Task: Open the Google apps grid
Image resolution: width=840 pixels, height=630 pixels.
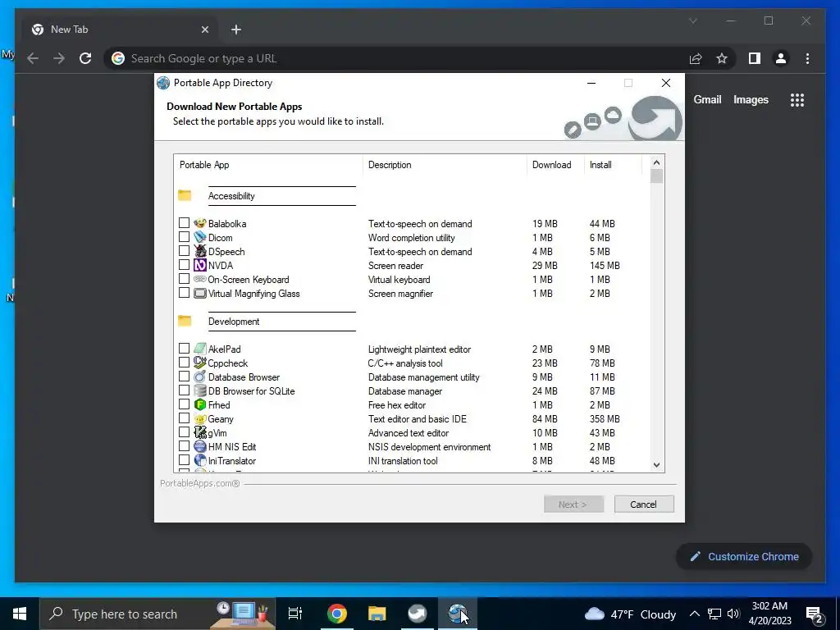Action: pos(797,99)
